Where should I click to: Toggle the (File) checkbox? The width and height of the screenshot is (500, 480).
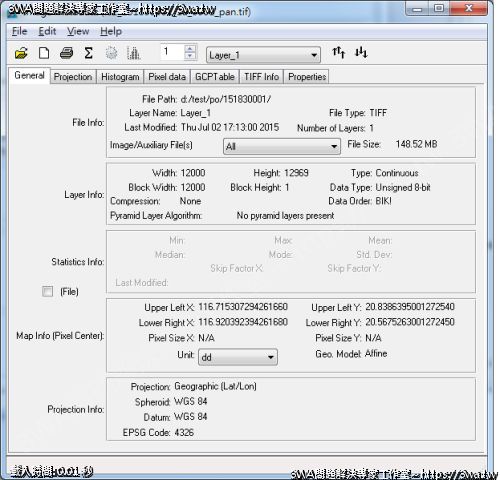pos(47,291)
